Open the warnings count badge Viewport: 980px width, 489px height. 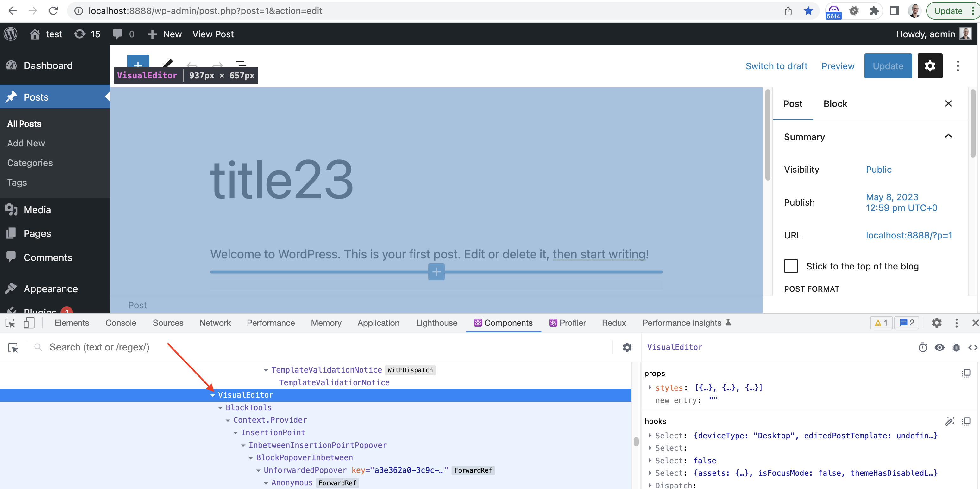[x=881, y=323]
